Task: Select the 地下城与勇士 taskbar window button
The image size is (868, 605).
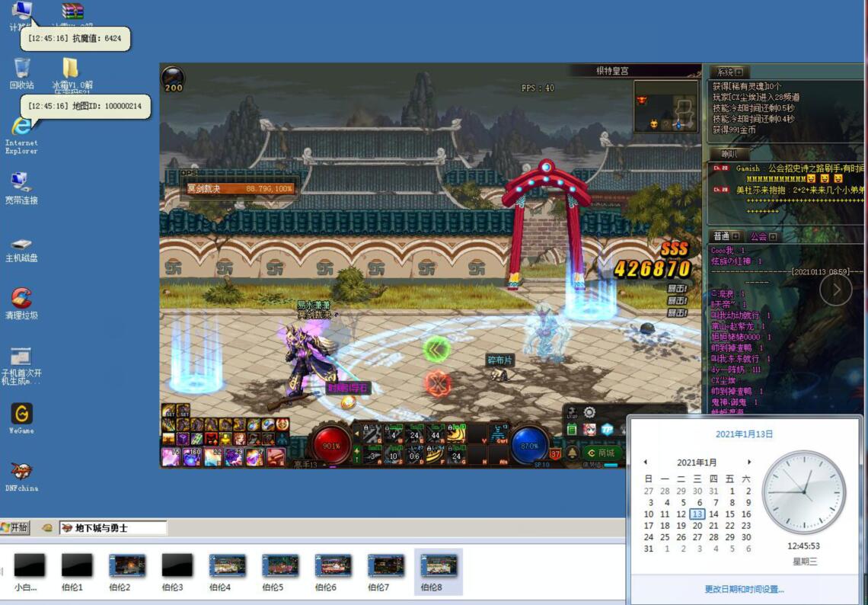Action: [113, 528]
